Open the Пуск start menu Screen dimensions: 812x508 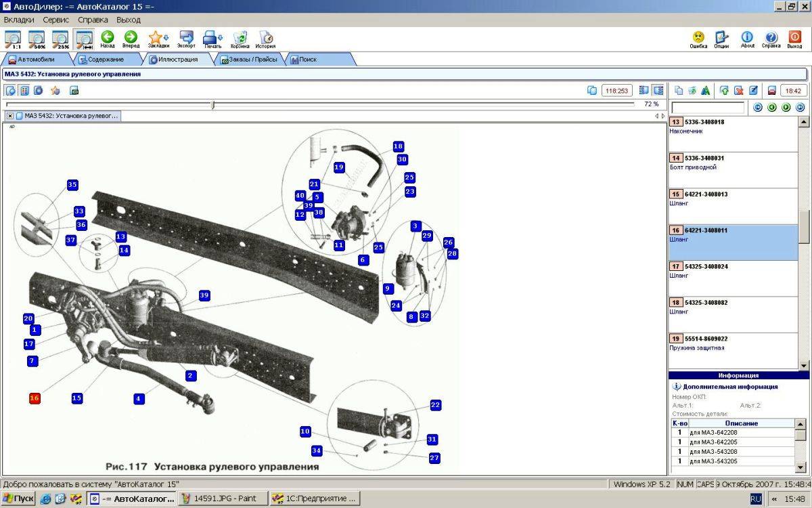click(18, 499)
